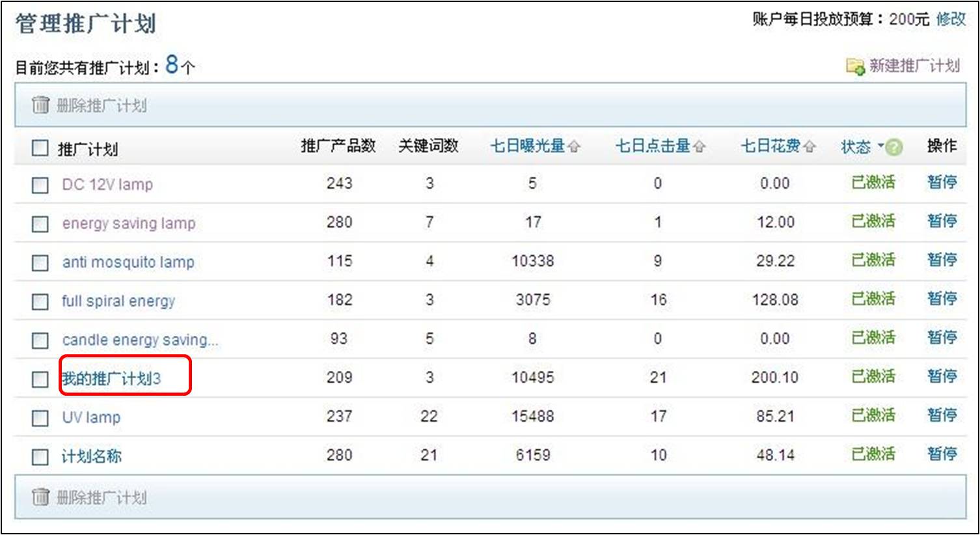
Task: Click cost value 128.08
Action: 774,300
